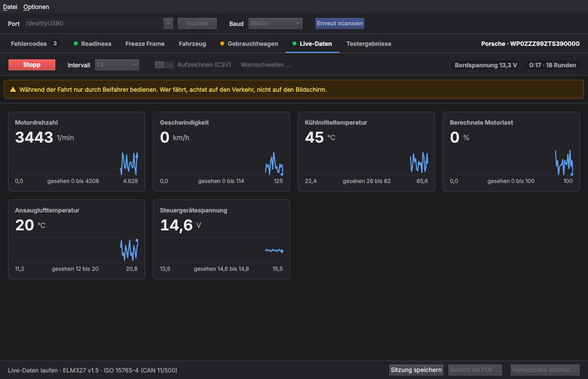Image resolution: width=588 pixels, height=379 pixels.
Task: Click the 0:17 · 18 Runden badge
Action: [x=553, y=65]
